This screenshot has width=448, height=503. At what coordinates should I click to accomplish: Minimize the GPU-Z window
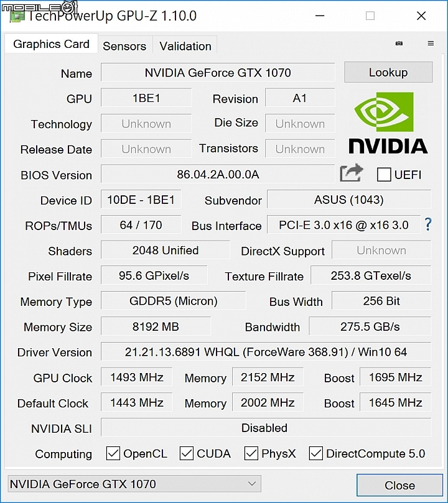320,16
